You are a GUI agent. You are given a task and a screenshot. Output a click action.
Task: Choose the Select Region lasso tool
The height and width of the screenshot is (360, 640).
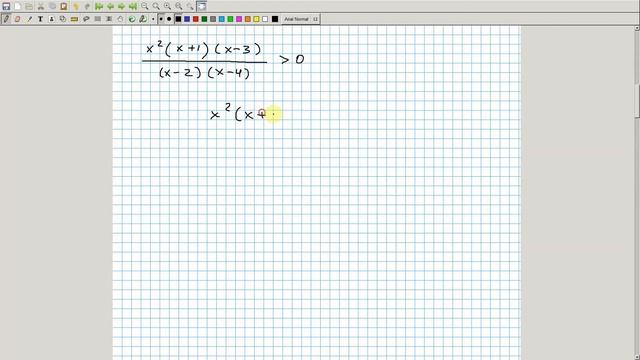click(86, 19)
